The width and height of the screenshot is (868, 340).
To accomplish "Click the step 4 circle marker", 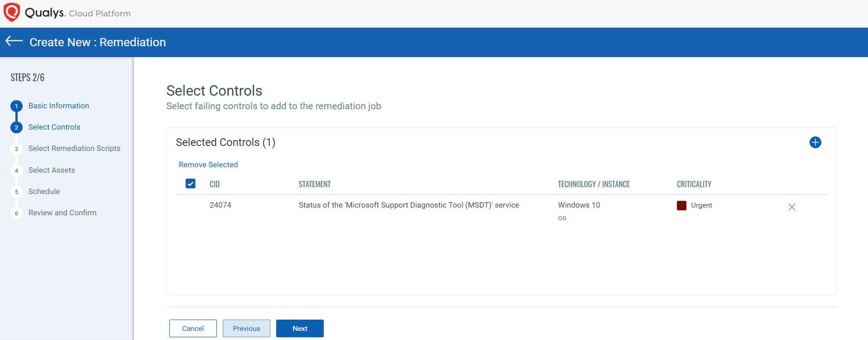I will pos(16,170).
